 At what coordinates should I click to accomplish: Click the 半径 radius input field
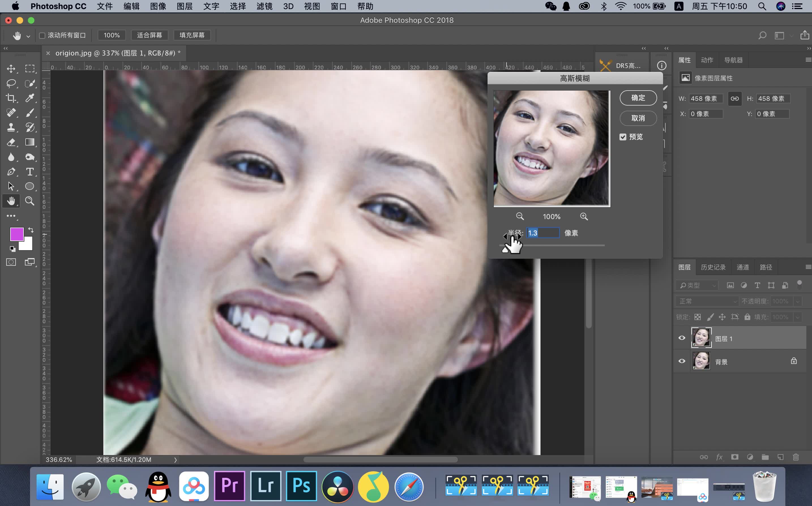tap(543, 233)
